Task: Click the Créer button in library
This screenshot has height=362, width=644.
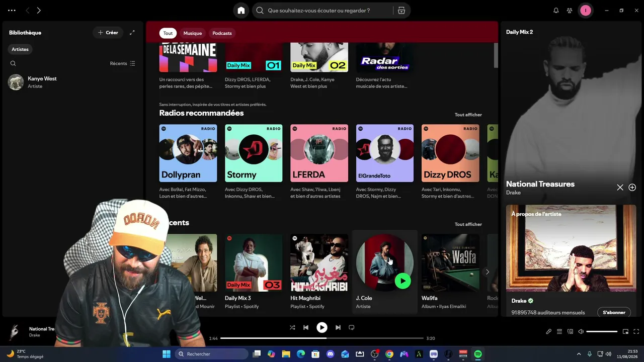Action: (x=108, y=33)
